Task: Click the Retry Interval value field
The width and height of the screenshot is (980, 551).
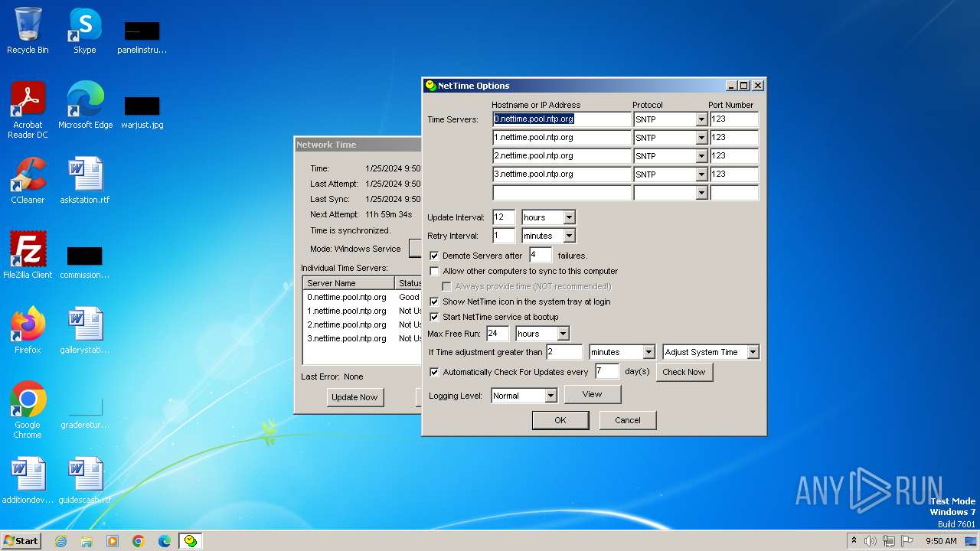Action: click(504, 236)
